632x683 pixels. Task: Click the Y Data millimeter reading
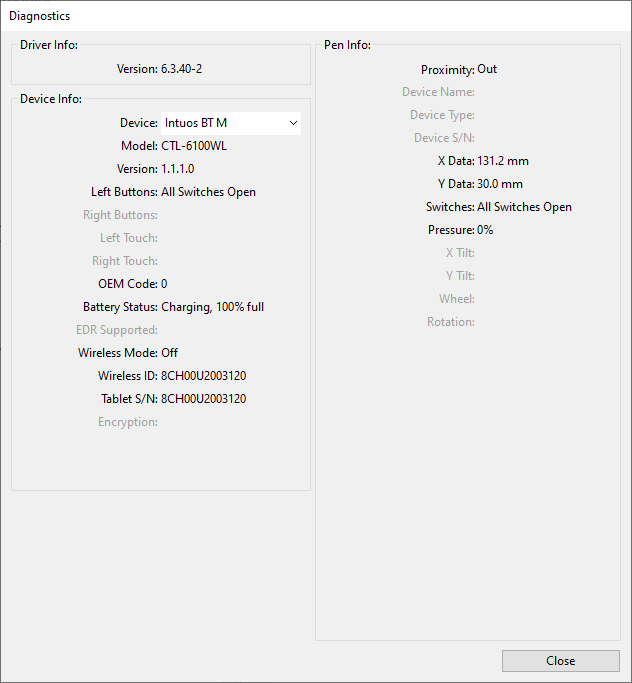[500, 184]
